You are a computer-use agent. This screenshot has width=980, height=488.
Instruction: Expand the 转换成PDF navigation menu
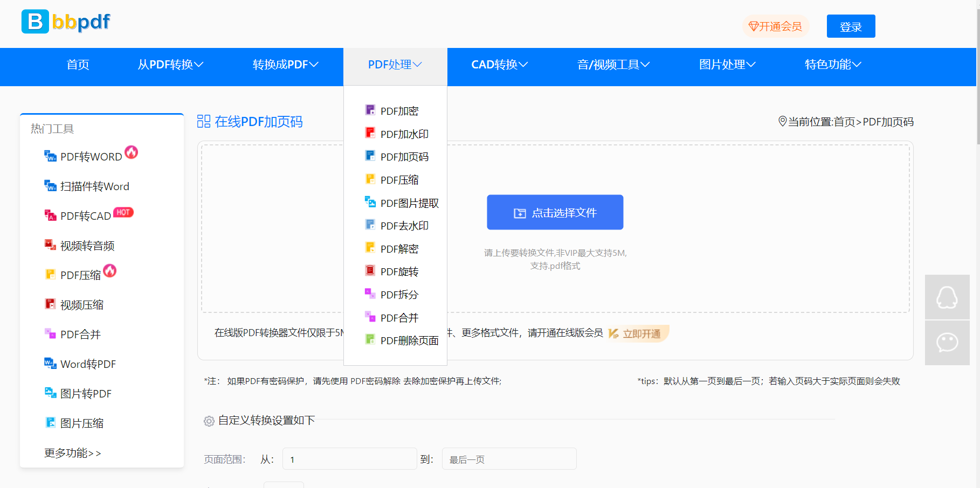click(x=286, y=65)
